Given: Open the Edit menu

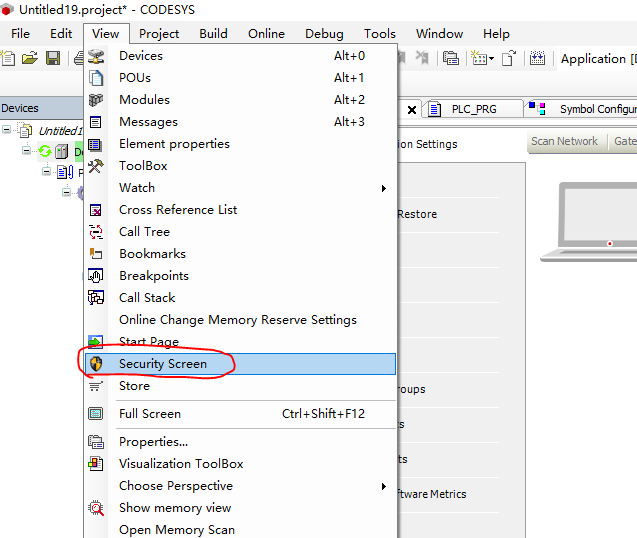Looking at the screenshot, I should coord(61,34).
